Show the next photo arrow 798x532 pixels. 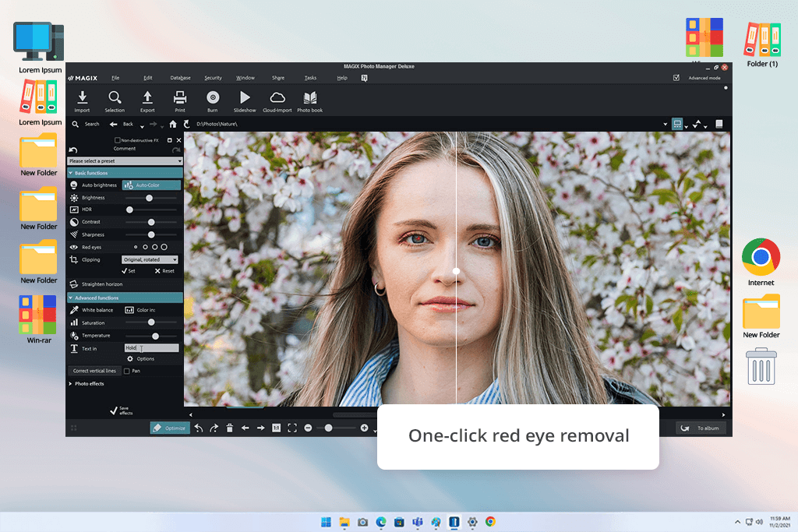[x=260, y=428]
